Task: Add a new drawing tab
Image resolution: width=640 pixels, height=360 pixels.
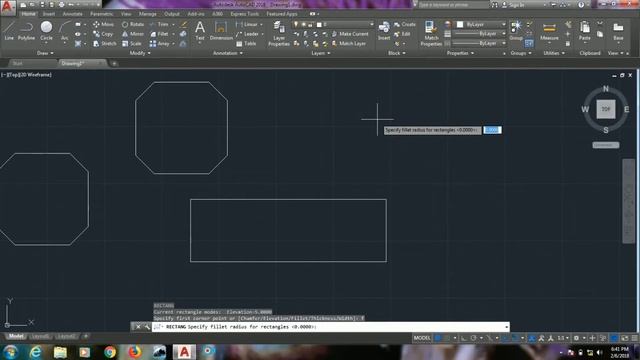Action: [x=114, y=63]
